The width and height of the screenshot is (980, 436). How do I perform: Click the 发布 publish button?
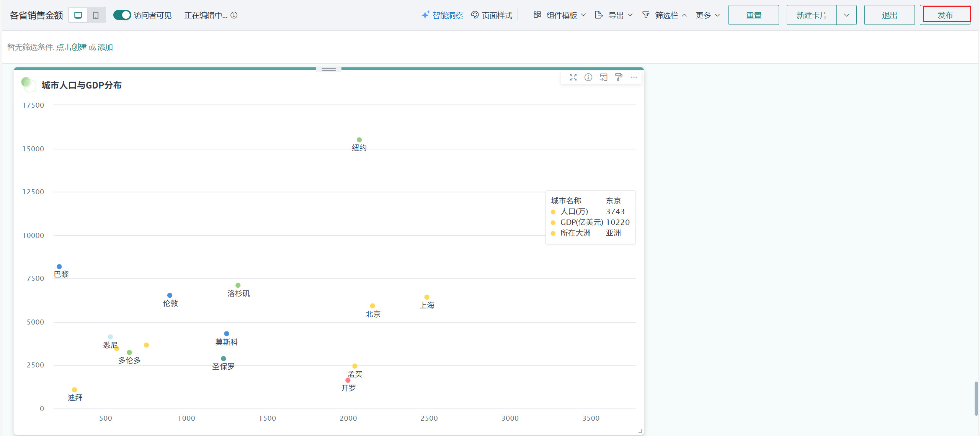point(945,15)
